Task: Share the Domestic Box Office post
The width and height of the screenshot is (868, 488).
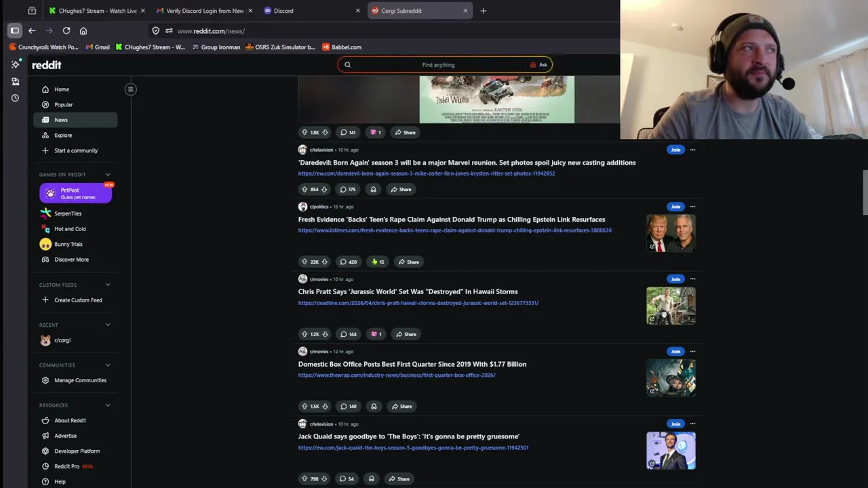Action: [x=401, y=407]
